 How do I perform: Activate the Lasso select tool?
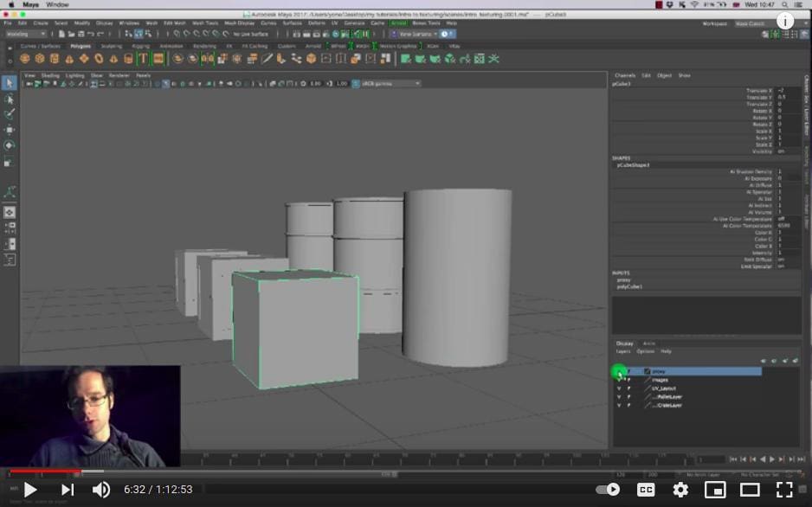tap(10, 99)
